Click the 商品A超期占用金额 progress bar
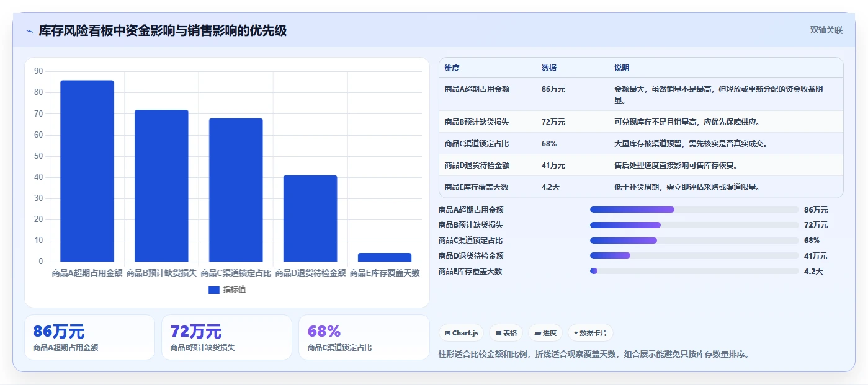Image resolution: width=868 pixels, height=385 pixels. [694, 210]
